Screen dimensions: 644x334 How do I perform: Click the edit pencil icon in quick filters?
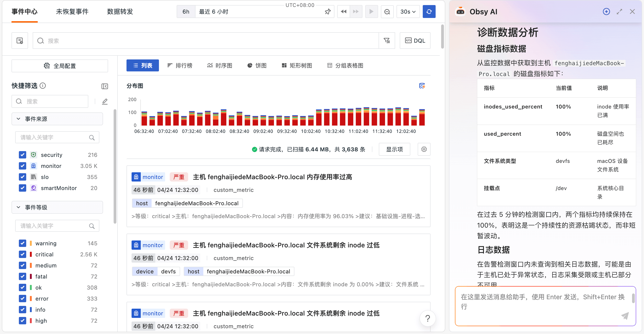coord(105,101)
